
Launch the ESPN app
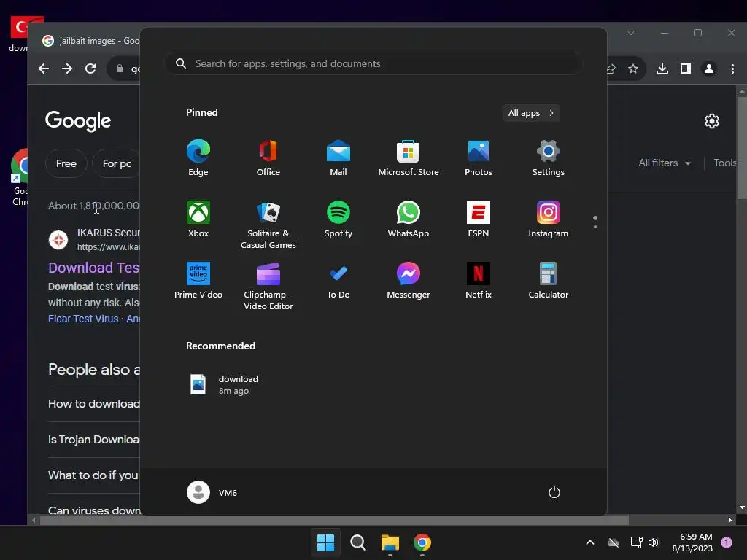click(x=479, y=219)
